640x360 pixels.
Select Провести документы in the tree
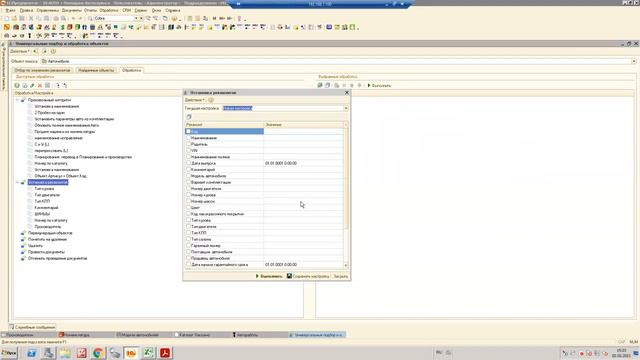click(46, 252)
